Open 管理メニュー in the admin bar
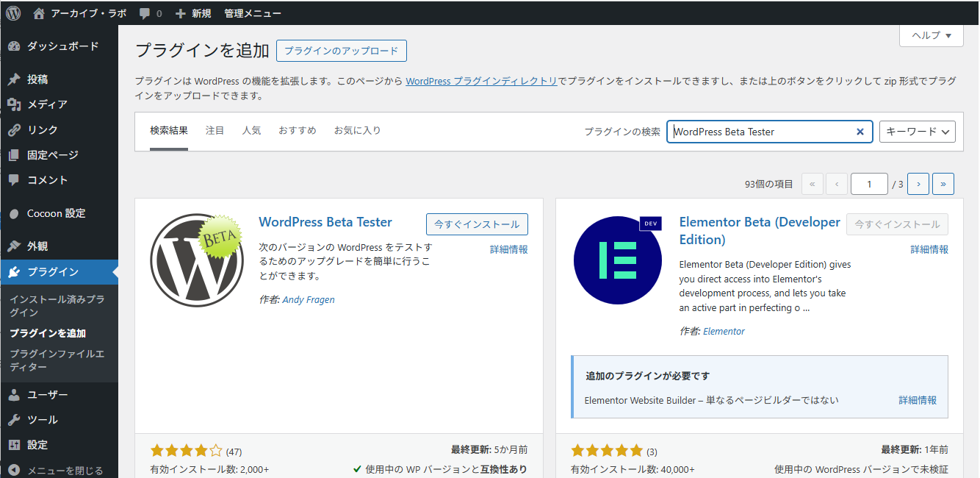Viewport: 980px width, 478px height. pos(252,13)
